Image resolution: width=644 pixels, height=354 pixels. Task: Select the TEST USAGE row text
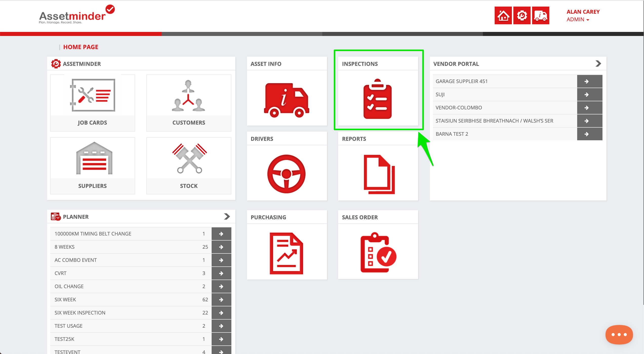pos(69,326)
